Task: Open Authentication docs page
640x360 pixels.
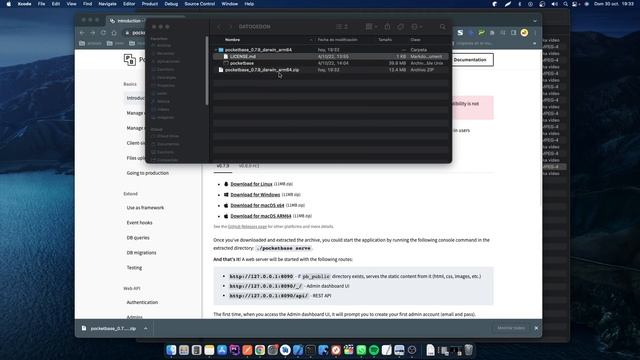Action: (142, 302)
